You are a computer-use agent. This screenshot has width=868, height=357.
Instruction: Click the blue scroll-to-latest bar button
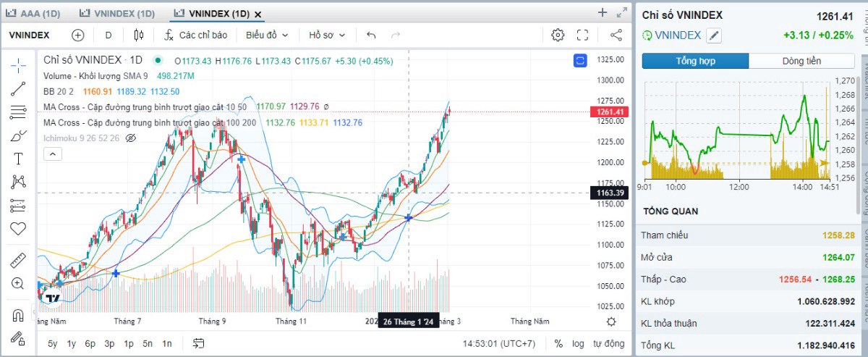580,61
